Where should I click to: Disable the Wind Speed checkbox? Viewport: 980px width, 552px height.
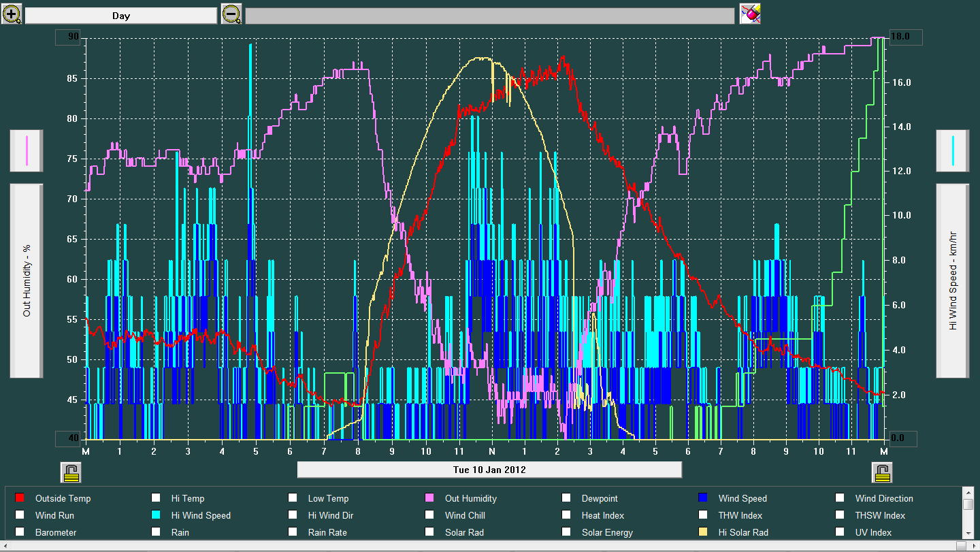click(704, 498)
